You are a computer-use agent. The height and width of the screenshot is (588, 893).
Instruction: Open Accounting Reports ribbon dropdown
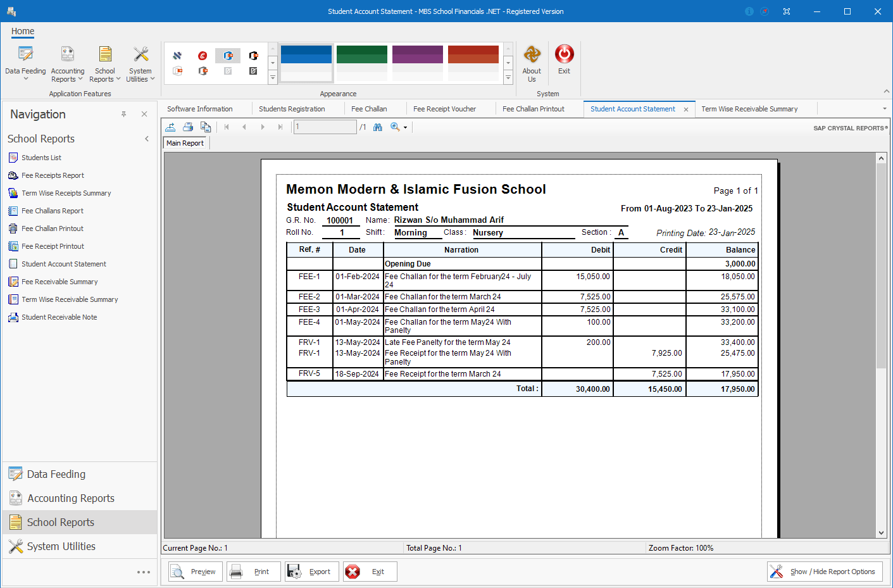[68, 63]
